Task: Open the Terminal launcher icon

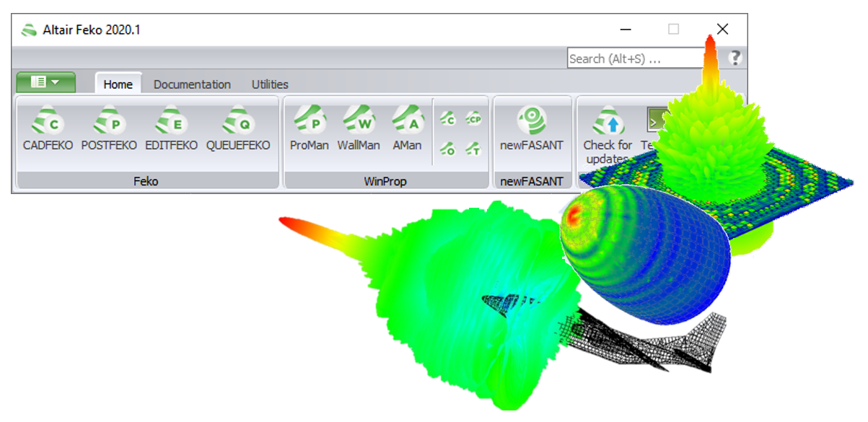Action: (654, 118)
